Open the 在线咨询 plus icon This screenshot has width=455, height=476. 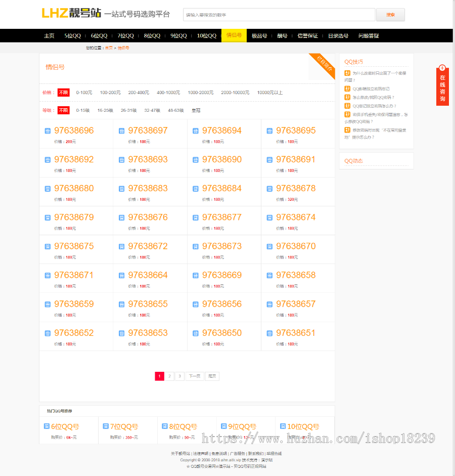(442, 68)
